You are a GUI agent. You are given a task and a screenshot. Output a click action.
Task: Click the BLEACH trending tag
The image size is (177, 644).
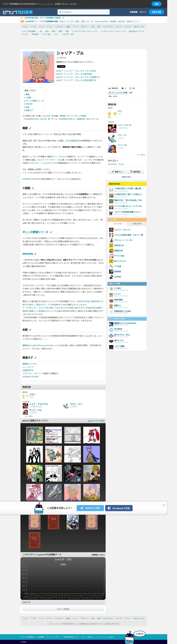pos(63,22)
